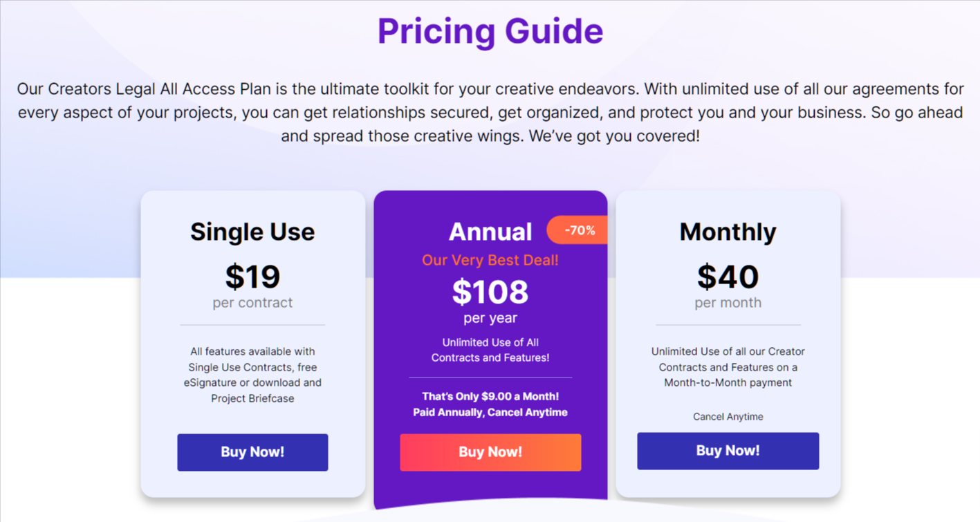Click Buy Now under the Monthly plan
The height and width of the screenshot is (522, 980).
click(x=728, y=451)
